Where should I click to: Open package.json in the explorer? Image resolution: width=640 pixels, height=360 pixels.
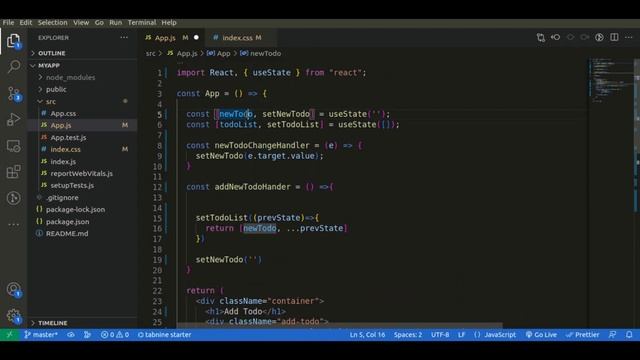point(82,222)
